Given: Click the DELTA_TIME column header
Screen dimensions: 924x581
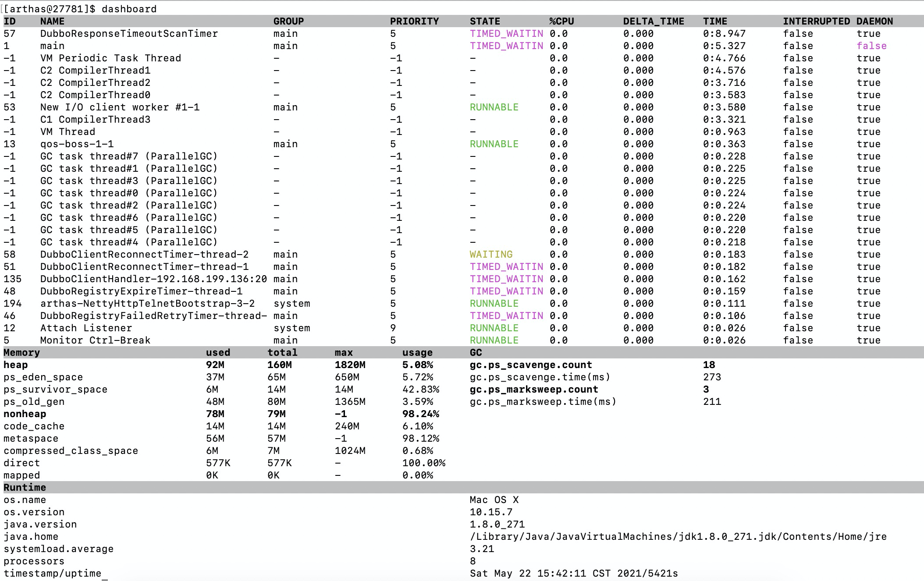Looking at the screenshot, I should click(654, 21).
